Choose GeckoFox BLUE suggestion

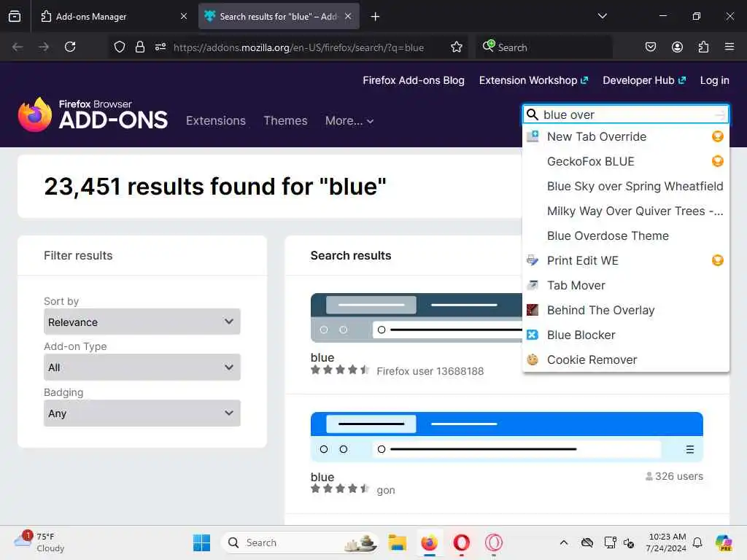point(625,161)
